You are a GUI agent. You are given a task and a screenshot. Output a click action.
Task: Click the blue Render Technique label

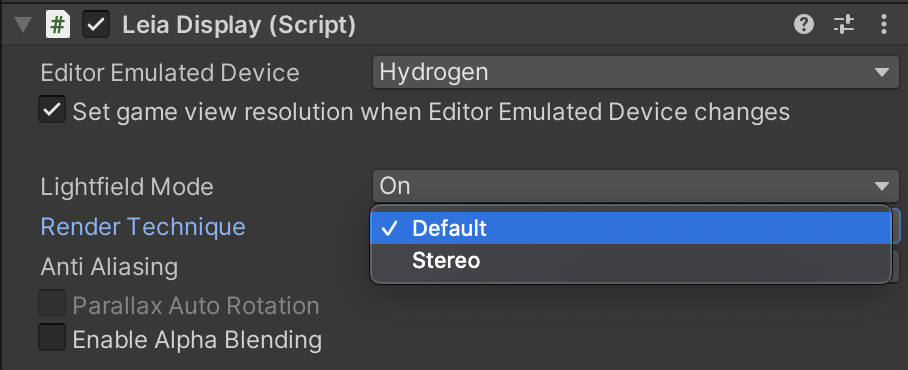pyautogui.click(x=143, y=226)
